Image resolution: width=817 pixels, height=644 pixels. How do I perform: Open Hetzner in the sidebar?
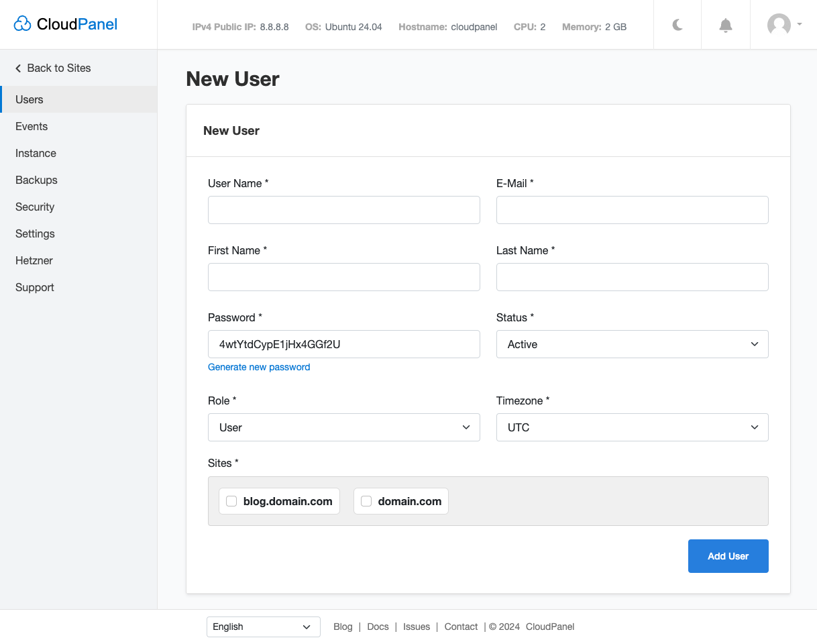tap(34, 260)
